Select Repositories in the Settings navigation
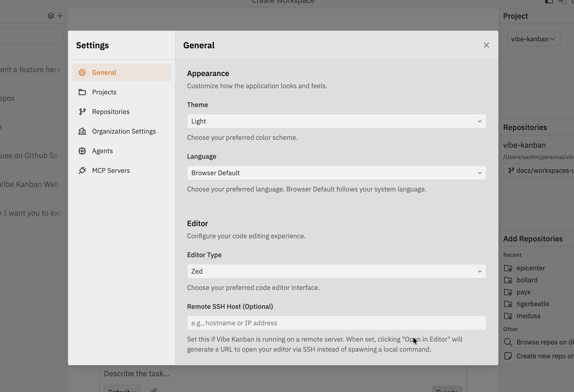The height and width of the screenshot is (392, 574). coord(111,112)
